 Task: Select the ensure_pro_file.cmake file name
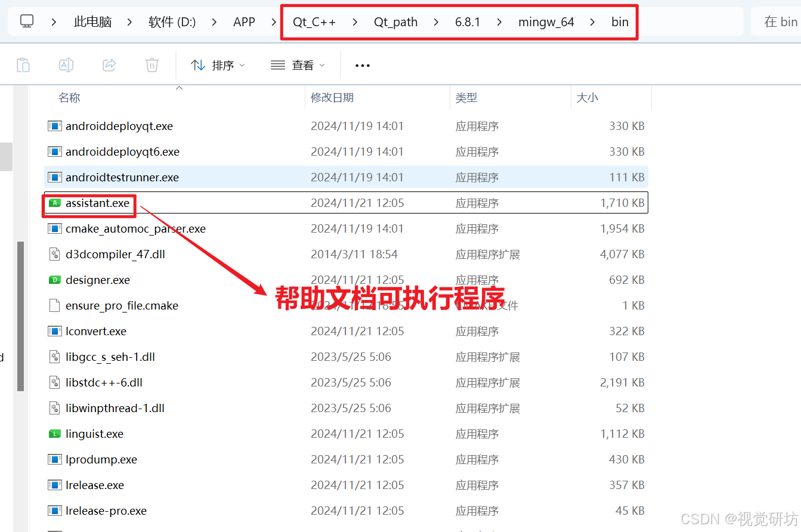click(122, 305)
